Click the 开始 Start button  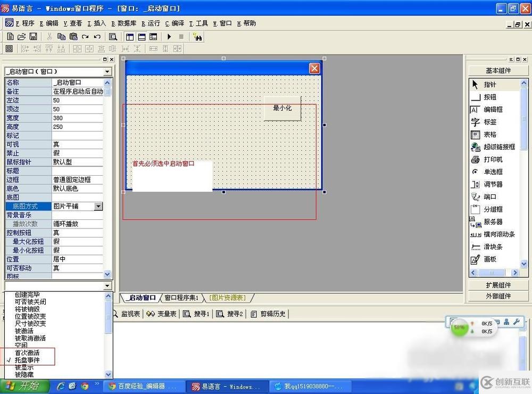tap(25, 386)
